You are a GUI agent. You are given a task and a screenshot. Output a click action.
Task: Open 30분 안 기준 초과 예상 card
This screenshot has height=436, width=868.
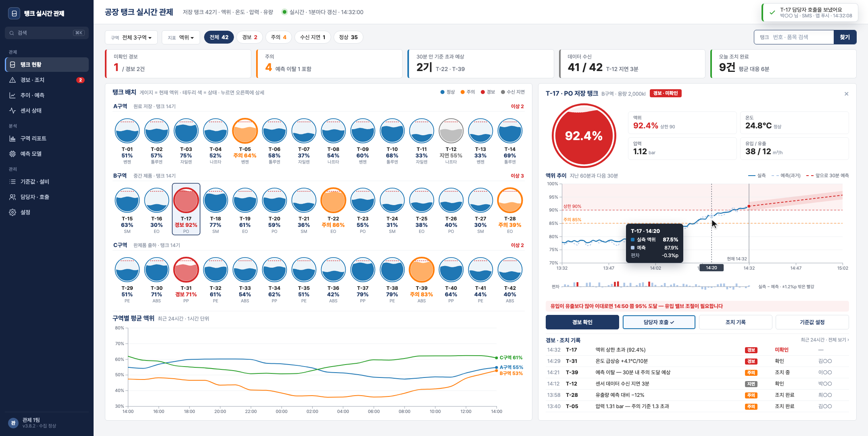click(x=481, y=64)
